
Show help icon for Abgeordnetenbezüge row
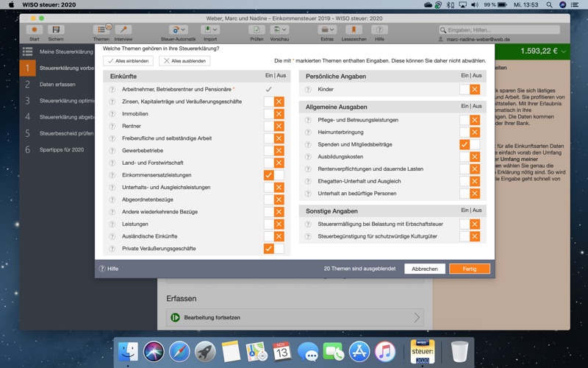(x=112, y=199)
